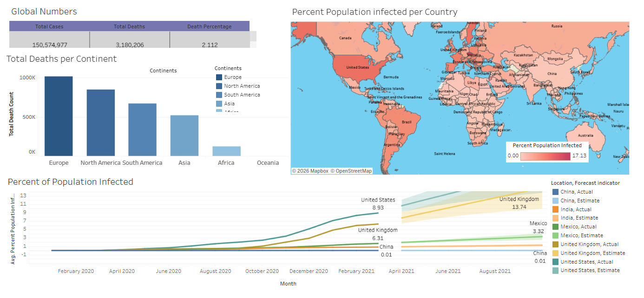
Task: Click the Europe bar in deaths chart
Action: tap(59, 116)
